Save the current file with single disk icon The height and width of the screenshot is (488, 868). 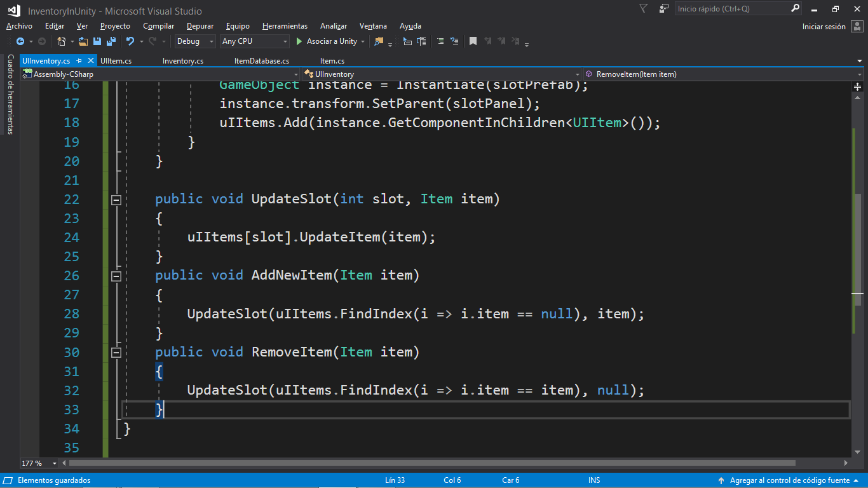point(97,41)
